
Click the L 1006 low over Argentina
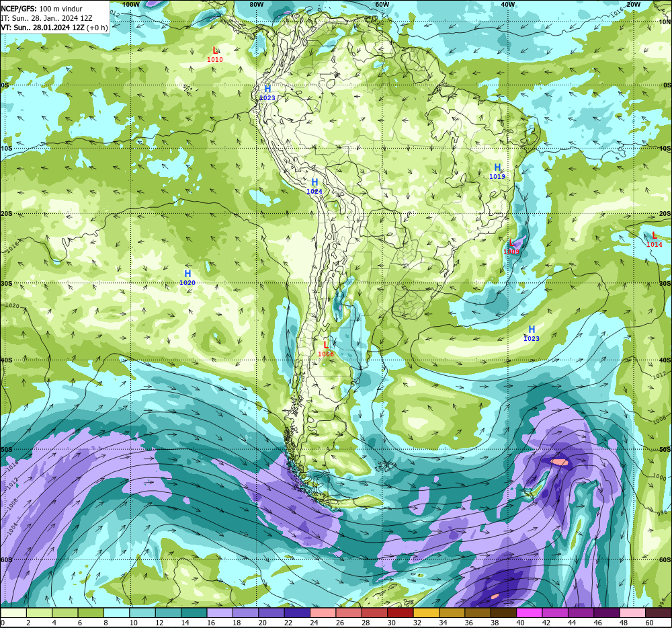tap(326, 349)
